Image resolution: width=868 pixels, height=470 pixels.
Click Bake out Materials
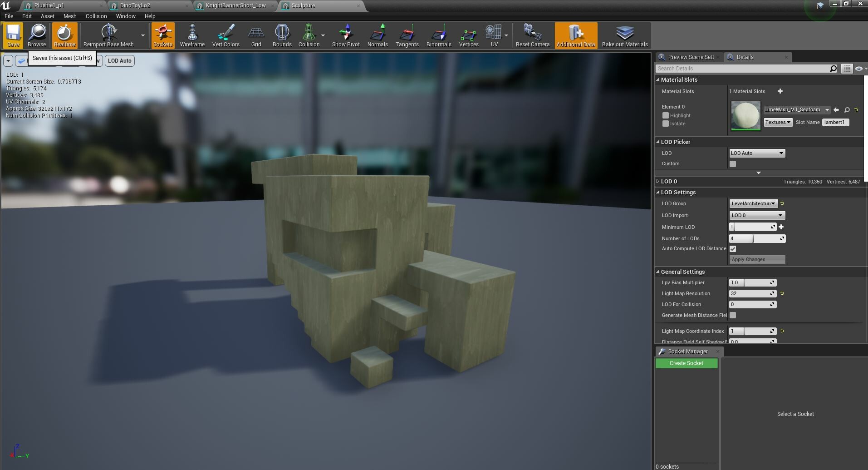coord(625,35)
